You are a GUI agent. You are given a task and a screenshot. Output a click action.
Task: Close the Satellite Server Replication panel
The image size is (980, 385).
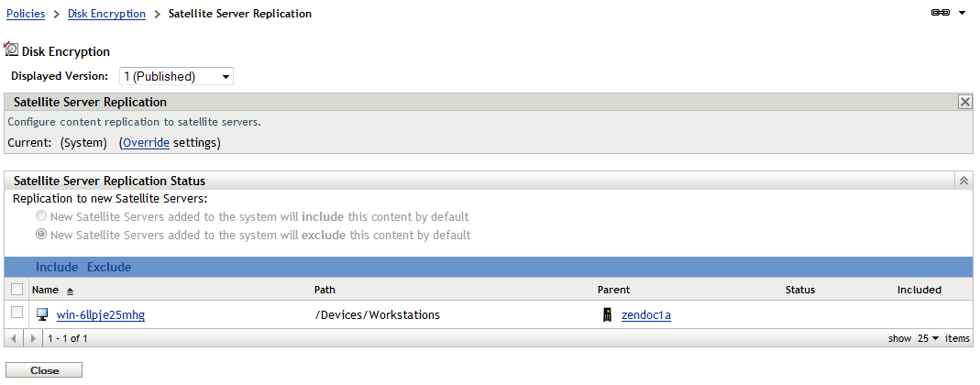pyautogui.click(x=964, y=102)
